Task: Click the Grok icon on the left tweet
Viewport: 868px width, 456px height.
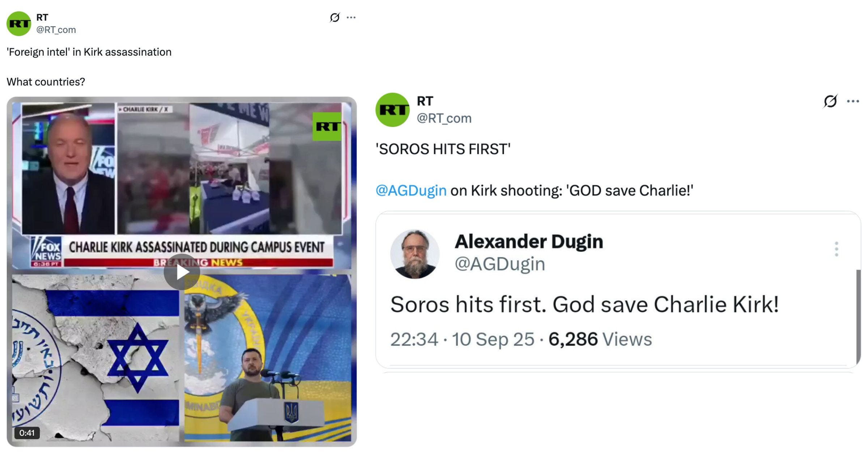Action: 335,17
